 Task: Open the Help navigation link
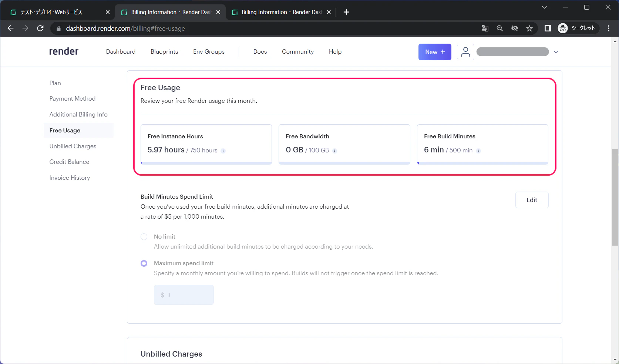pyautogui.click(x=335, y=52)
